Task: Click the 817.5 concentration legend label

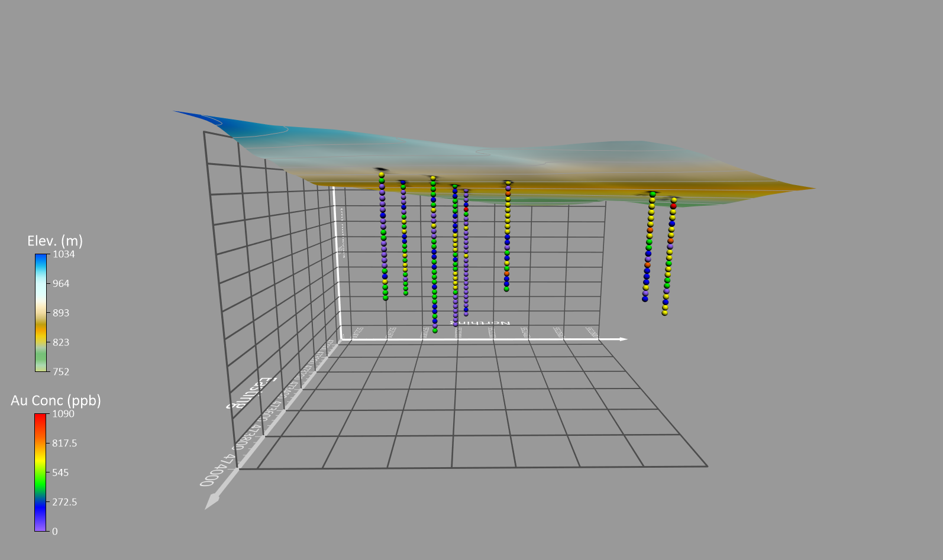Action: pyautogui.click(x=64, y=444)
